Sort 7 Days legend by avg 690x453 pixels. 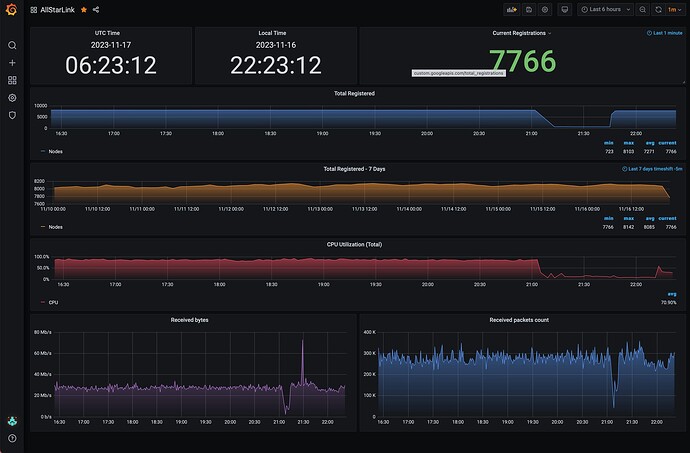(650, 218)
